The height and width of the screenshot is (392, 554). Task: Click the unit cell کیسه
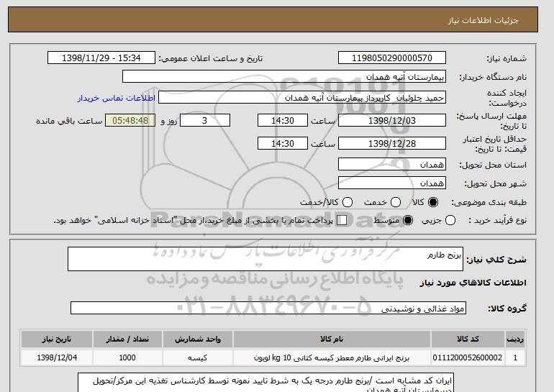pyautogui.click(x=198, y=357)
